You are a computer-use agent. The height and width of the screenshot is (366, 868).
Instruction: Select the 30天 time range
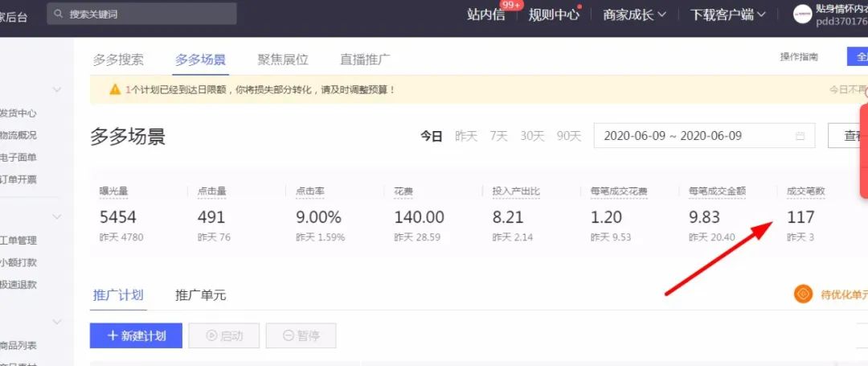pyautogui.click(x=532, y=136)
